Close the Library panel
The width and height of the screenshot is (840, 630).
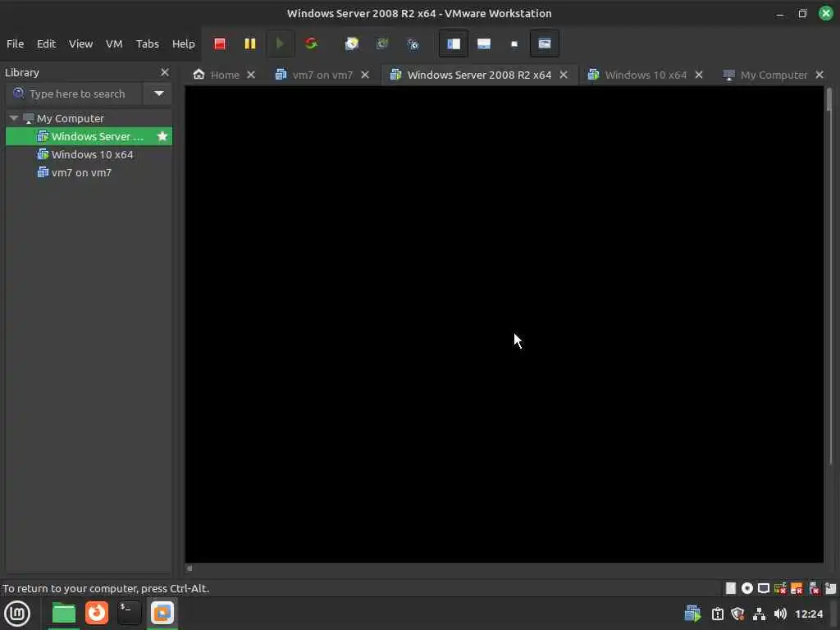point(164,72)
